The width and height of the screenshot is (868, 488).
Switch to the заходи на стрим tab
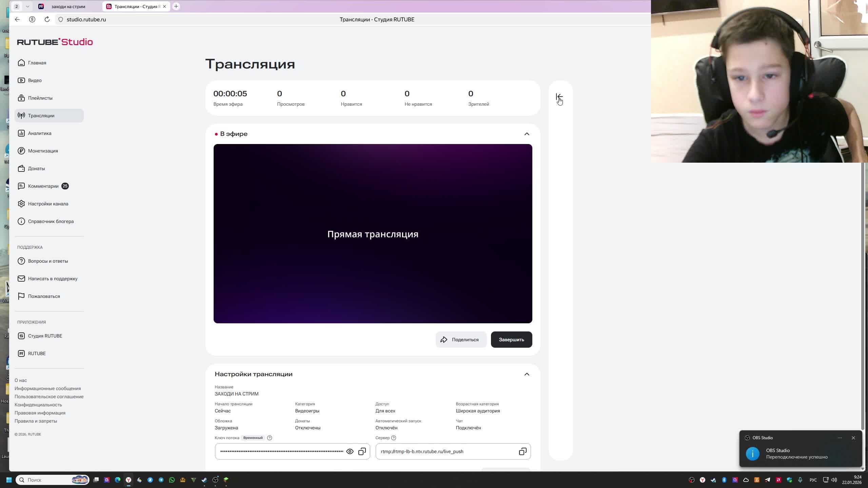pyautogui.click(x=68, y=6)
